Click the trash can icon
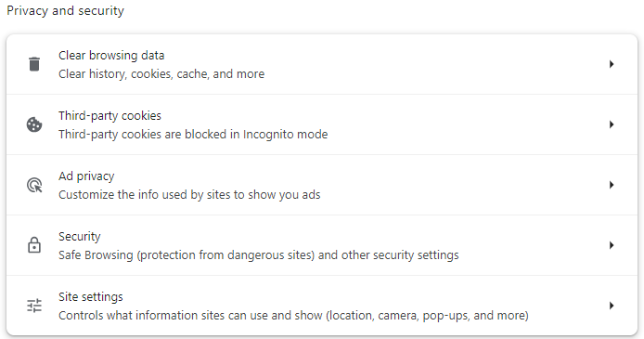The width and height of the screenshot is (644, 339). (34, 64)
